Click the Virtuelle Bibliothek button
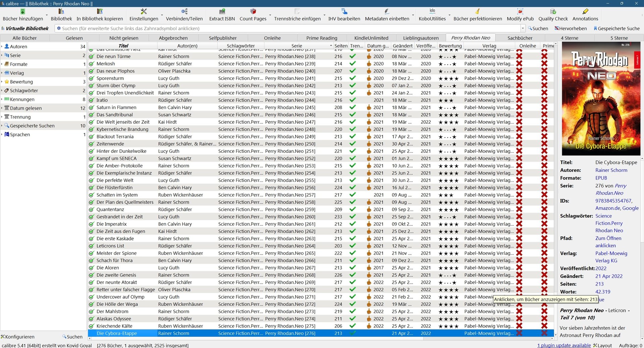The image size is (644, 348). [x=25, y=28]
